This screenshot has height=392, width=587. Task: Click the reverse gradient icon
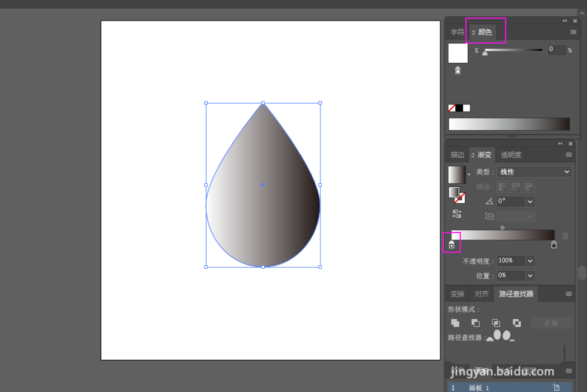pos(456,214)
